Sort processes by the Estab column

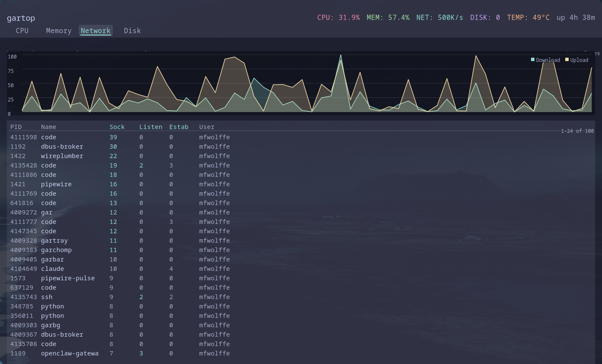[x=179, y=126]
